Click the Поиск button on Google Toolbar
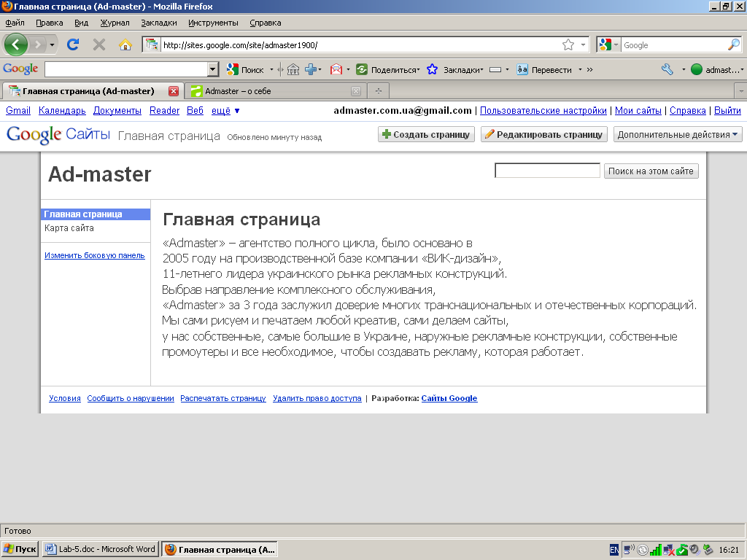Screen dimensions: 747x560 (x=245, y=69)
